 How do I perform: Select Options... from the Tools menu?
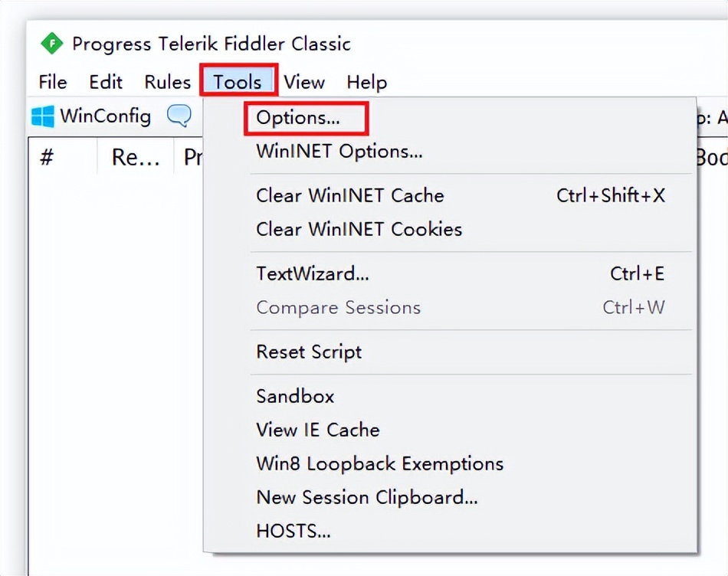tap(298, 118)
